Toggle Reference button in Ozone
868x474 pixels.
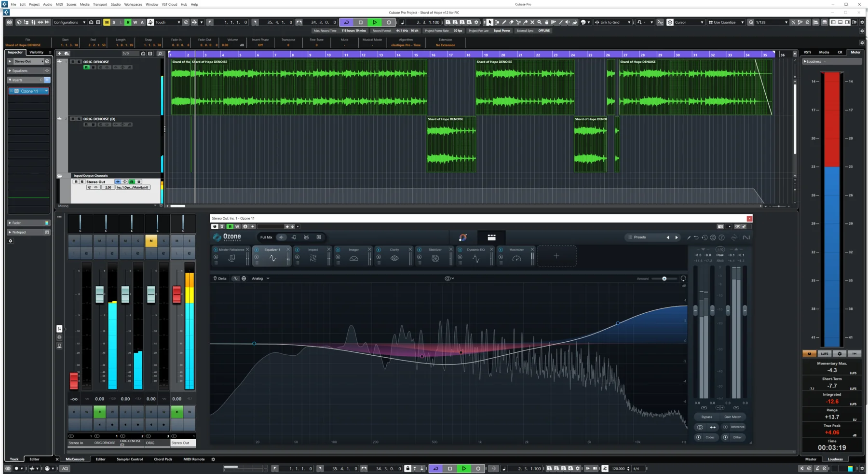point(733,427)
